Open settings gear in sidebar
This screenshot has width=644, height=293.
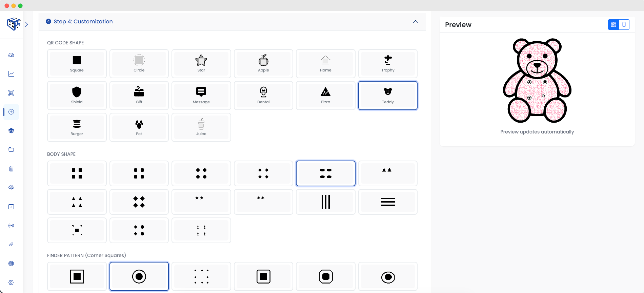(x=11, y=282)
